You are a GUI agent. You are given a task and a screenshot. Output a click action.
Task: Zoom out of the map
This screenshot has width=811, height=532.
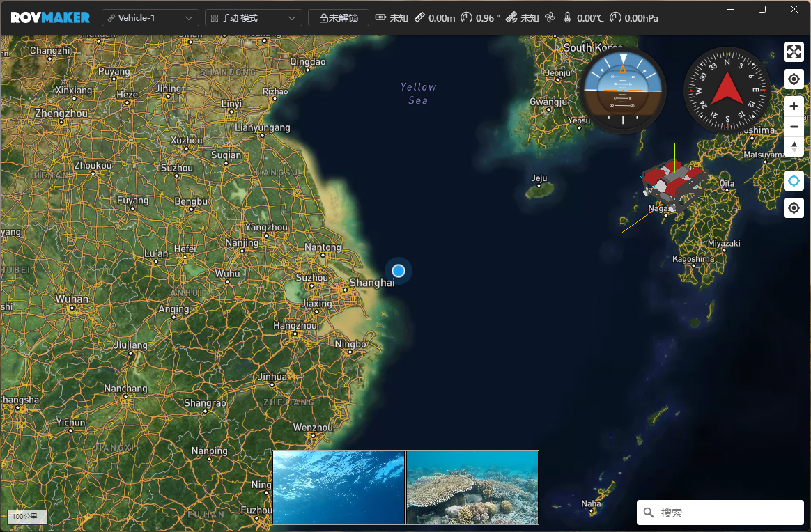pos(794,127)
